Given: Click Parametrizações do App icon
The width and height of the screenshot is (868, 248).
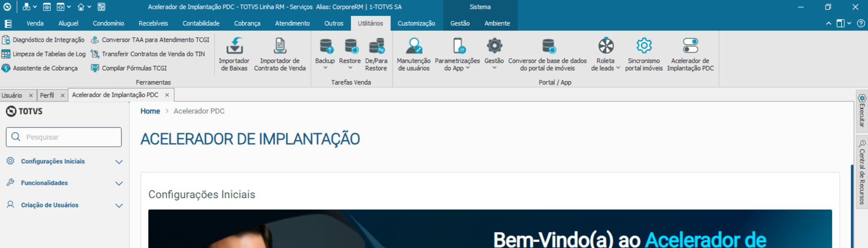Looking at the screenshot, I should pos(459,46).
